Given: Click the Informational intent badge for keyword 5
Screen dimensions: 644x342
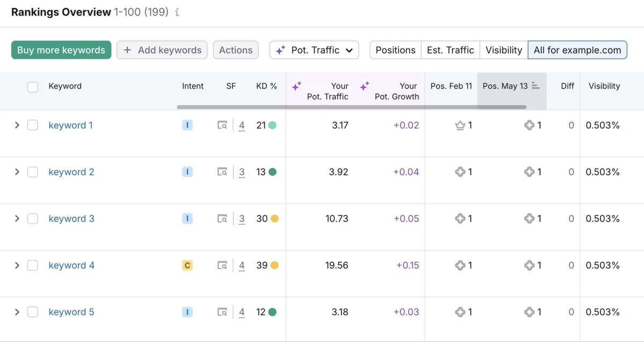Looking at the screenshot, I should tap(187, 312).
